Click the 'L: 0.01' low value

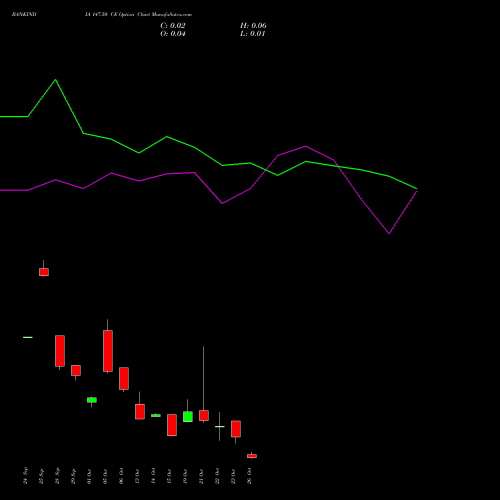point(252,34)
